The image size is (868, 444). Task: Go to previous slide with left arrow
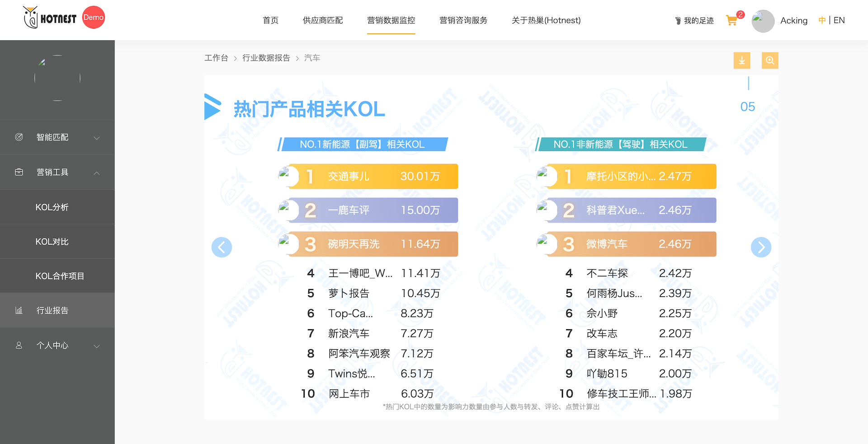click(x=222, y=247)
